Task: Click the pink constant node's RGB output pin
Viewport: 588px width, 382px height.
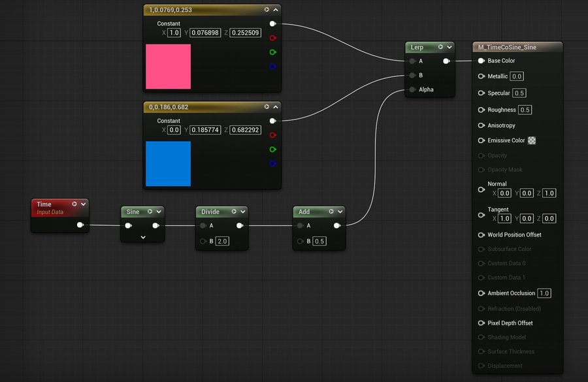Action: point(272,24)
